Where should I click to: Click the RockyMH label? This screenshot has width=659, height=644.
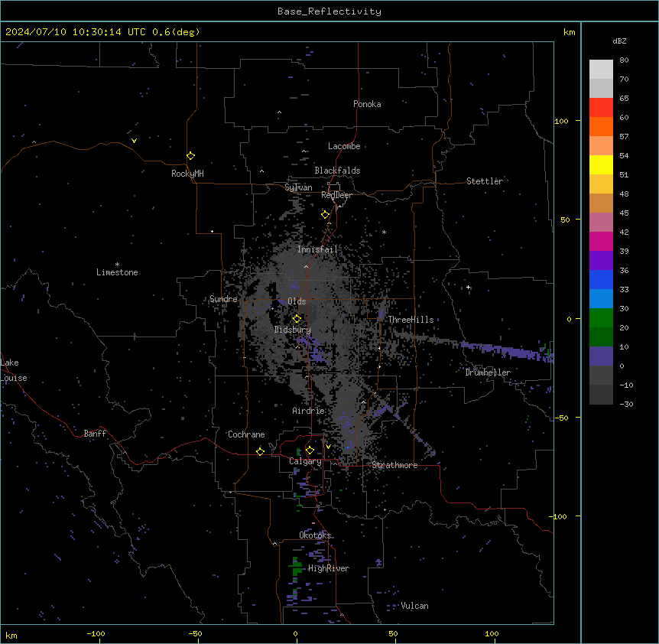coord(187,174)
